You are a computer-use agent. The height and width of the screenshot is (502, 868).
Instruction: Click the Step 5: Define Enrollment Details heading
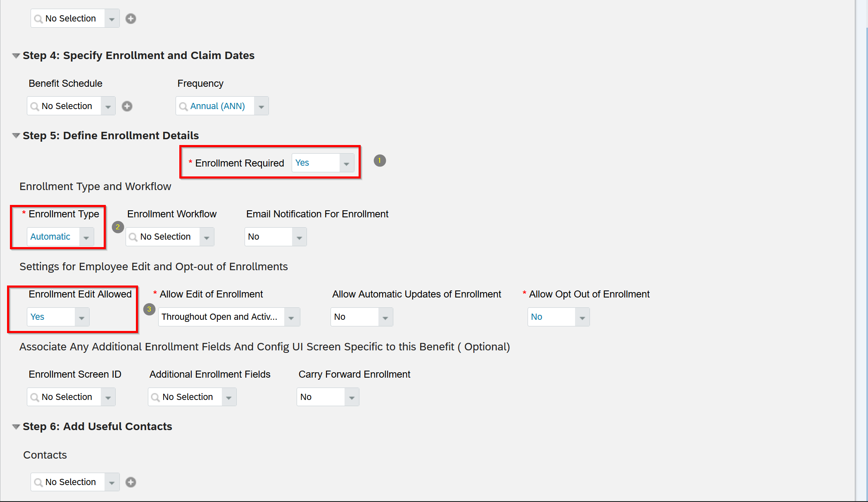tap(111, 136)
